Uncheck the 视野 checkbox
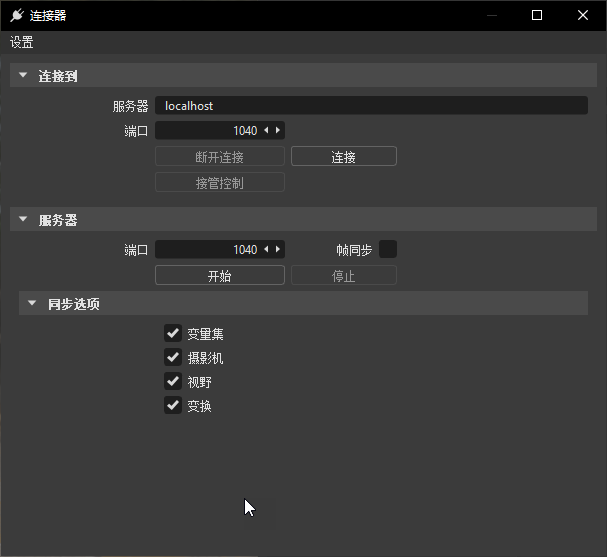This screenshot has height=557, width=607. point(173,381)
